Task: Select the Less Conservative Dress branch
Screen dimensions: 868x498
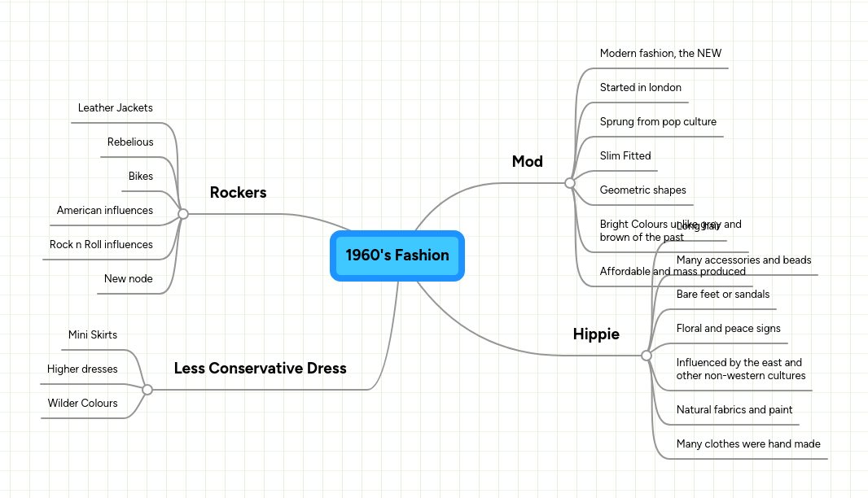Action: 260,369
